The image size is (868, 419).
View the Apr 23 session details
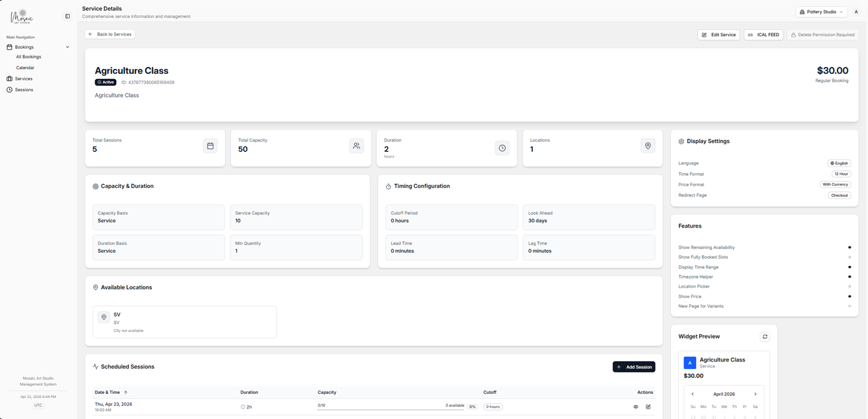[635, 407]
